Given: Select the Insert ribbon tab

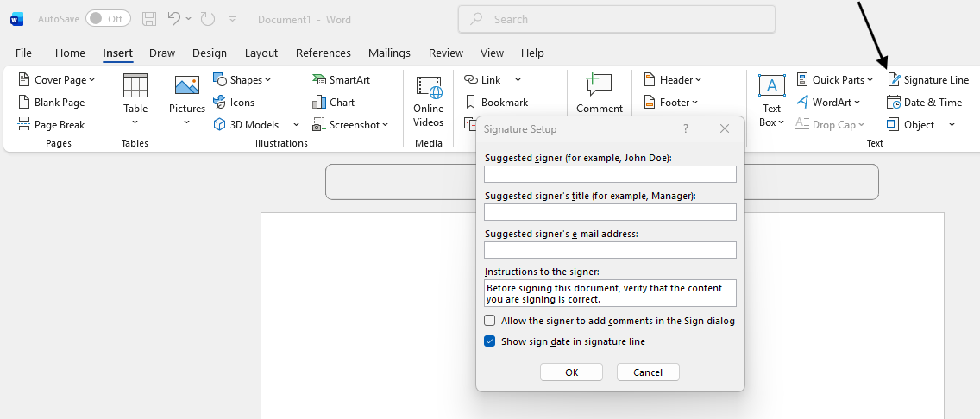Looking at the screenshot, I should click(x=117, y=53).
